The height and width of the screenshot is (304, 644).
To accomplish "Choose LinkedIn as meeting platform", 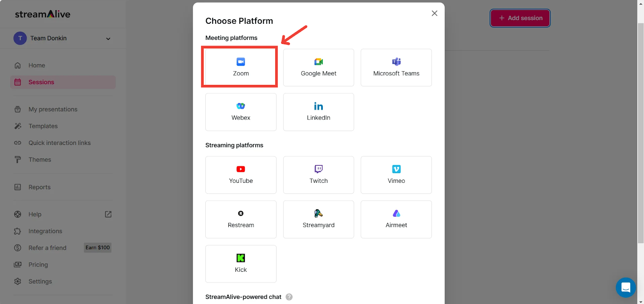I will click(318, 112).
